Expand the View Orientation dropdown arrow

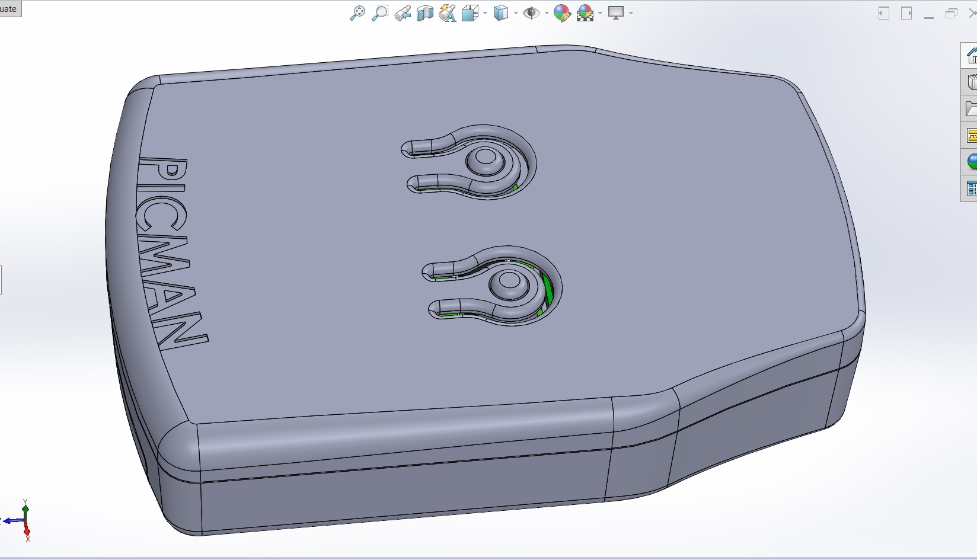485,13
